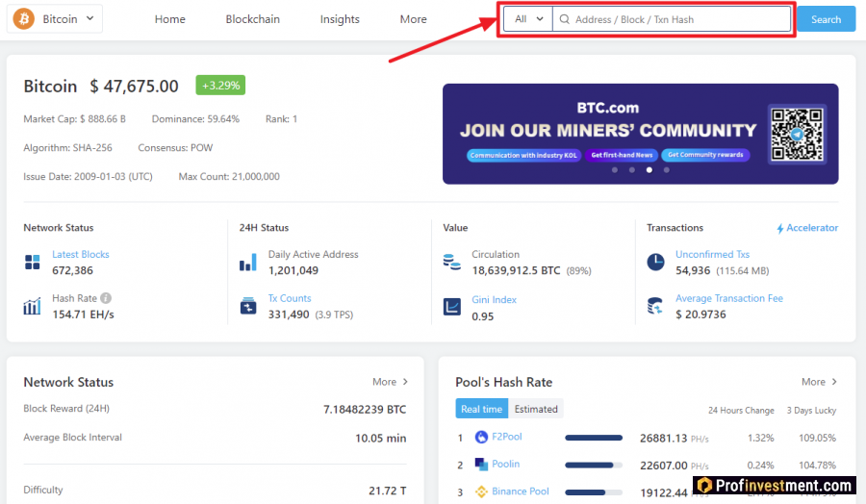Click the 10.05 min block interval value

(x=380, y=439)
